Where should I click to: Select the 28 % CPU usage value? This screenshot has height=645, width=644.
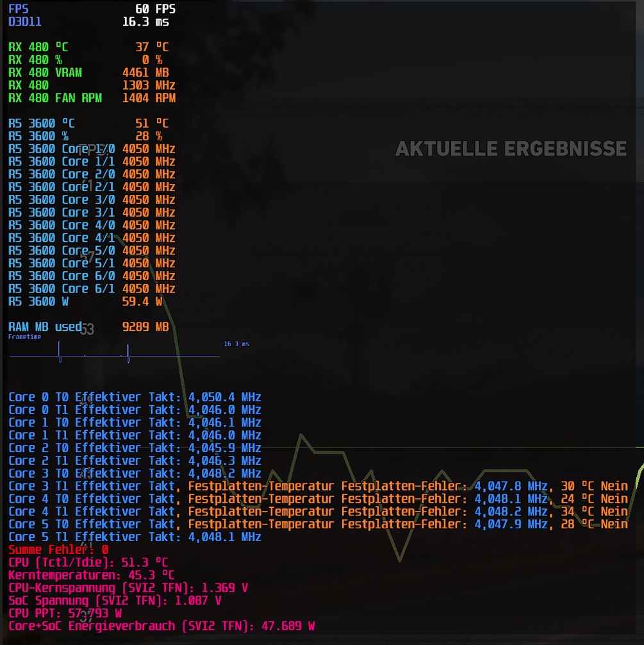click(149, 137)
